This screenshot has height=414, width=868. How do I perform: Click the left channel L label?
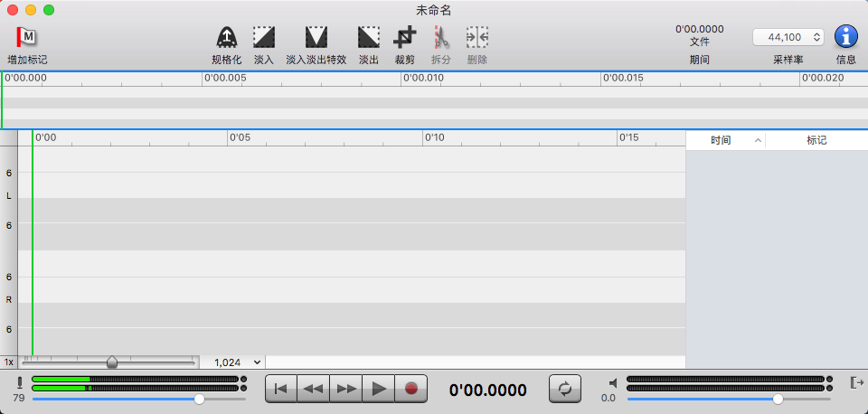(9, 195)
